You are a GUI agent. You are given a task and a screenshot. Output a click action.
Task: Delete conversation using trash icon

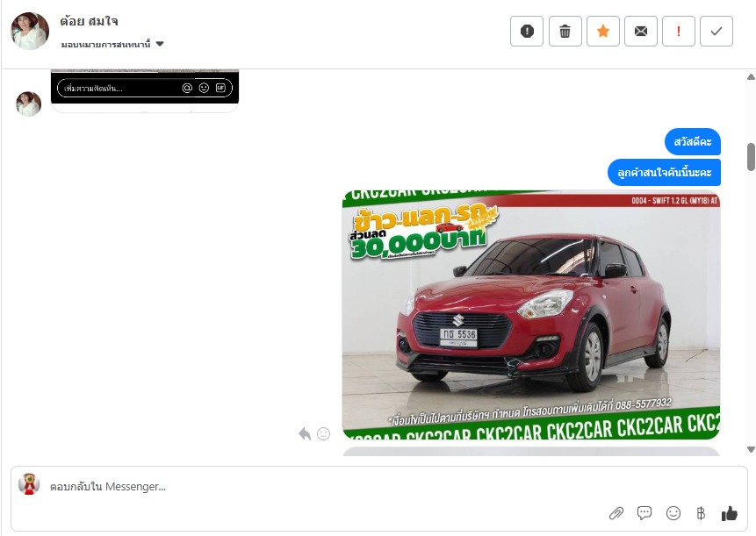565,32
